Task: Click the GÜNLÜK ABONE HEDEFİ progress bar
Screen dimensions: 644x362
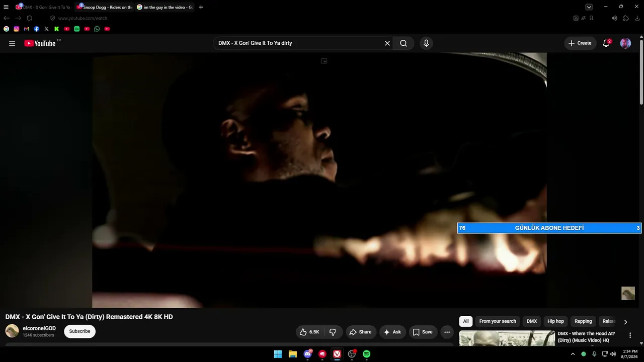Action: pyautogui.click(x=549, y=228)
